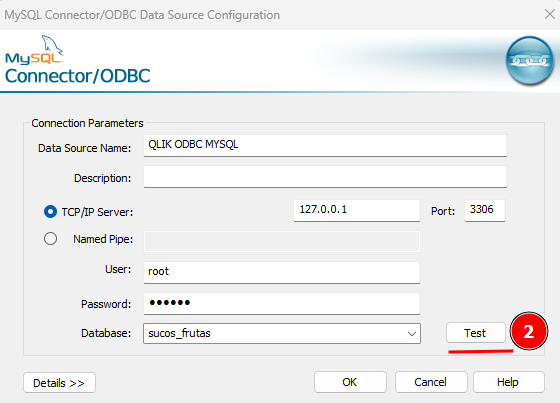Image resolution: width=560 pixels, height=403 pixels.
Task: Click the Data Source Name label
Action: click(85, 148)
